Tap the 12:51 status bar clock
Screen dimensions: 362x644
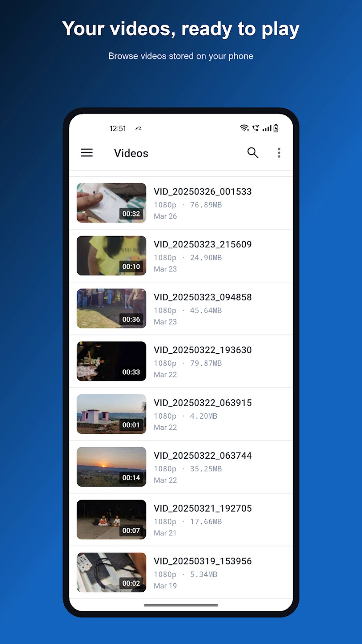point(118,128)
